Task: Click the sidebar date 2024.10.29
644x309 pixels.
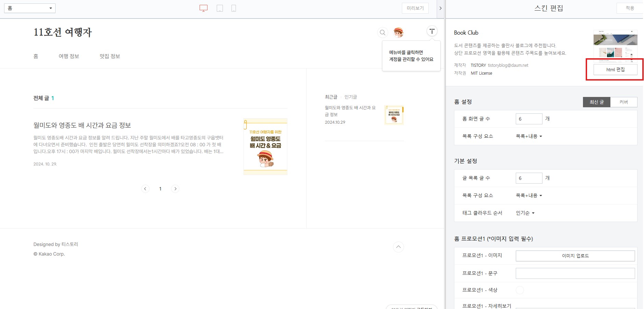Action: (x=335, y=122)
